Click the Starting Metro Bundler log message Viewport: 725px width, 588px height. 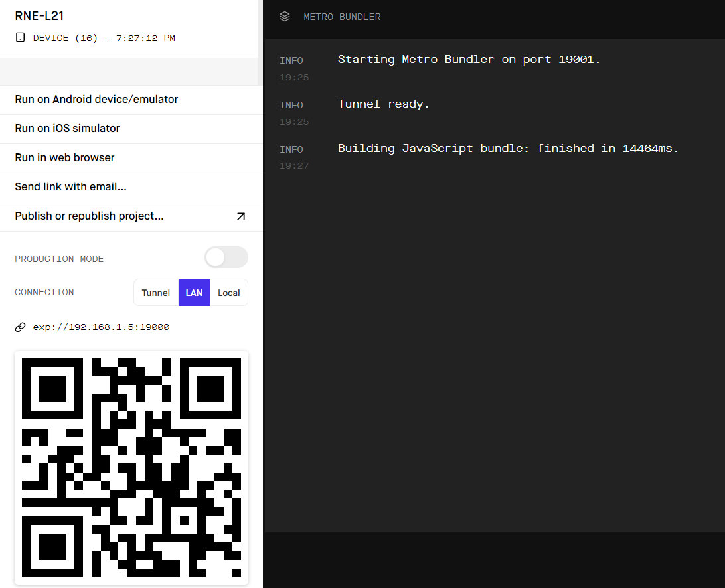469,60
